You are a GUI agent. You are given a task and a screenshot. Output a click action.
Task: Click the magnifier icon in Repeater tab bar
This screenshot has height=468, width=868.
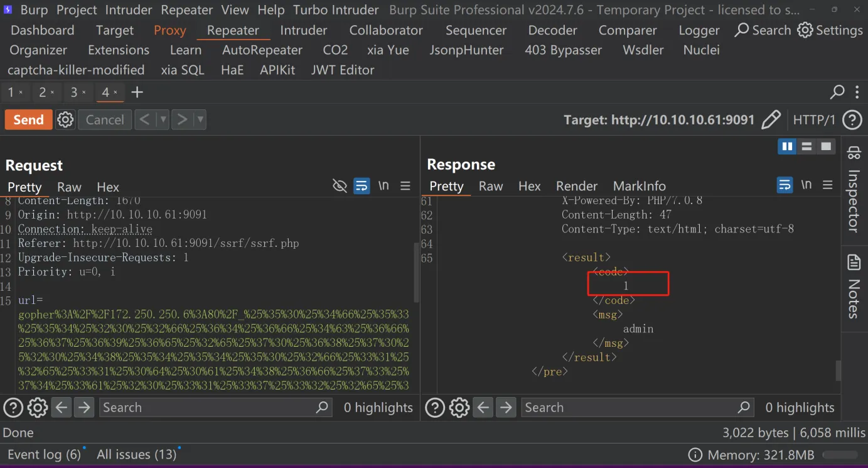(837, 92)
